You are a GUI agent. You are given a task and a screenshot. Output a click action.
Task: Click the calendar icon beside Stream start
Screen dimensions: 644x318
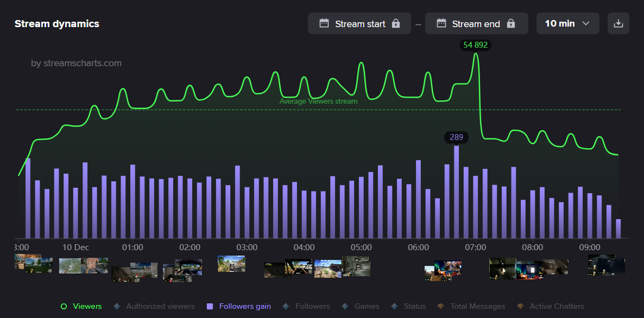pos(324,23)
